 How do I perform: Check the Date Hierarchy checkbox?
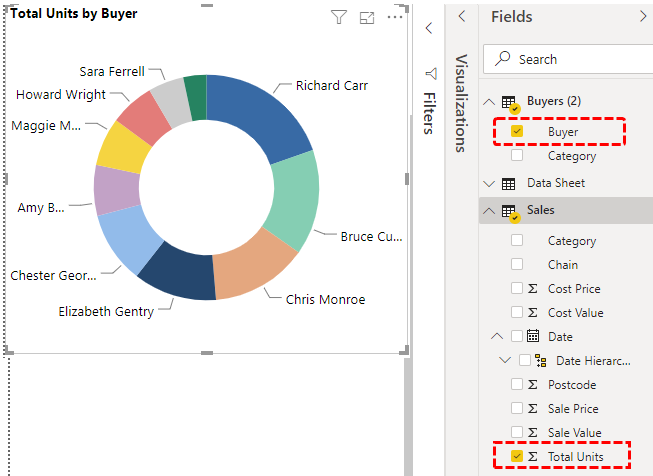(x=525, y=360)
